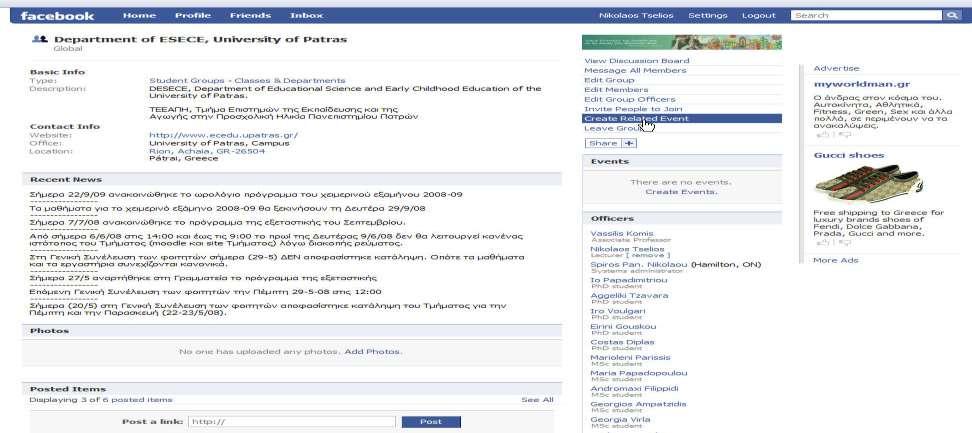Click Create Events link in Events box
The image size is (972, 433).
681,192
